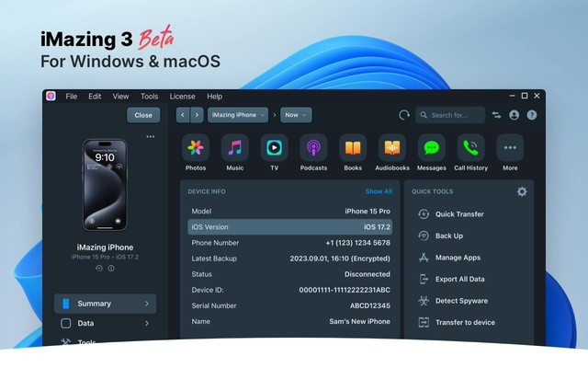The image size is (588, 368).
Task: Open the Call History icon
Action: point(471,147)
